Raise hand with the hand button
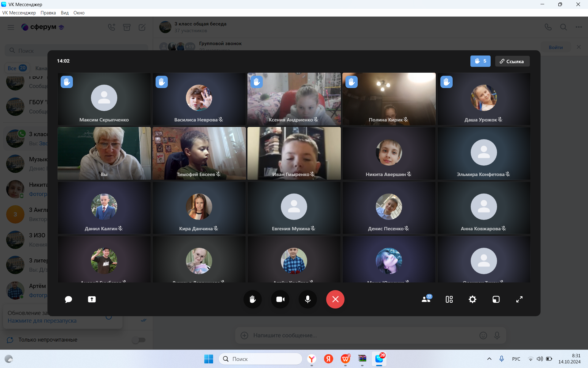 point(253,299)
